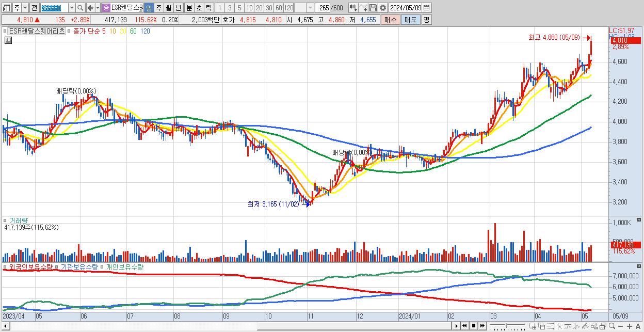Choose the 10 interval button
Image resolution: width=644 pixels, height=332 pixels.
point(249,8)
